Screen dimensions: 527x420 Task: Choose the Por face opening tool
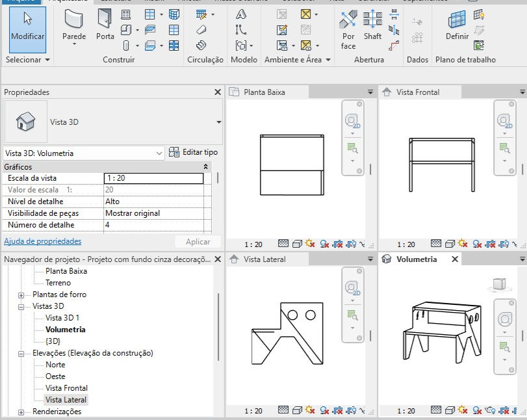tap(348, 29)
